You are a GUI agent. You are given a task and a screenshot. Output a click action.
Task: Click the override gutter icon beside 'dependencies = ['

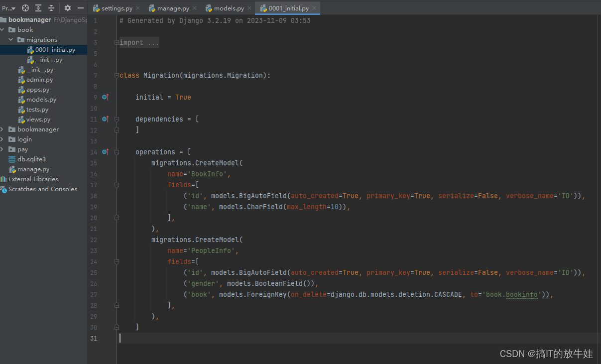click(x=105, y=119)
